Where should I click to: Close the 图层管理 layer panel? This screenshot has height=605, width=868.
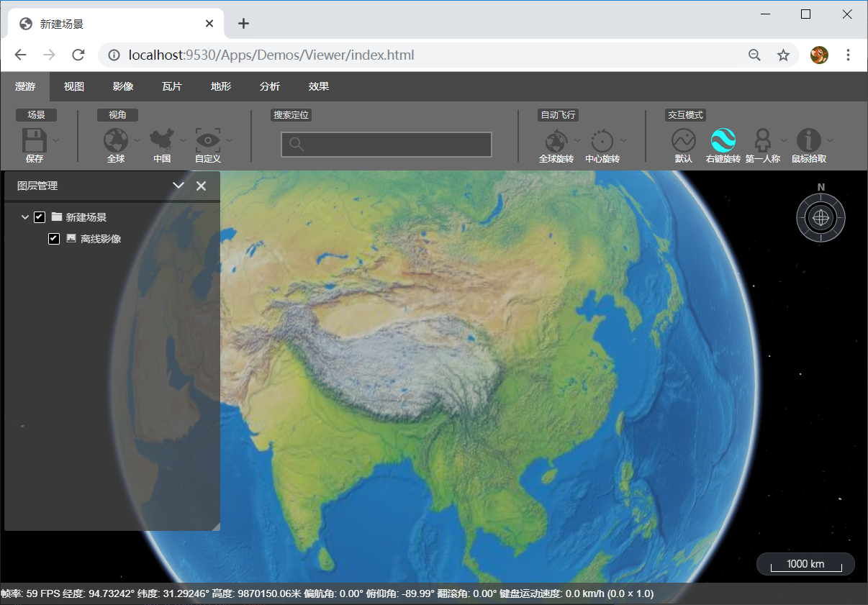pos(202,186)
